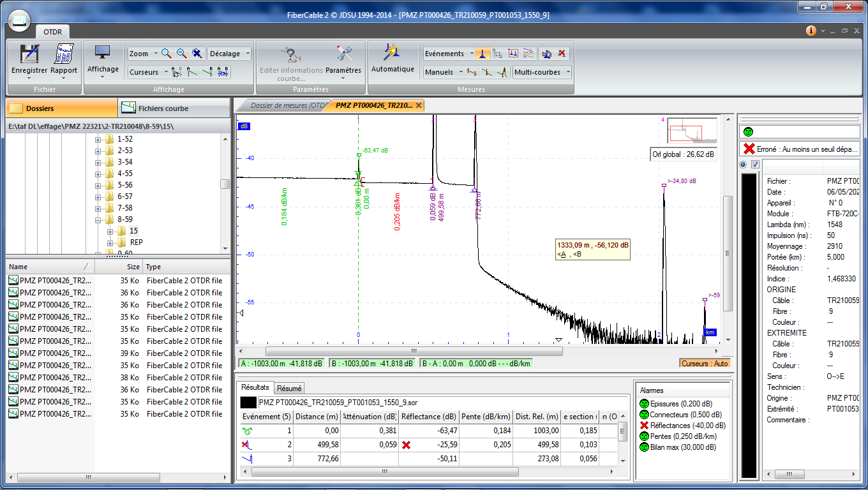Toggle the curve checkbox in right panel
This screenshot has width=868, height=490.
coord(755,165)
